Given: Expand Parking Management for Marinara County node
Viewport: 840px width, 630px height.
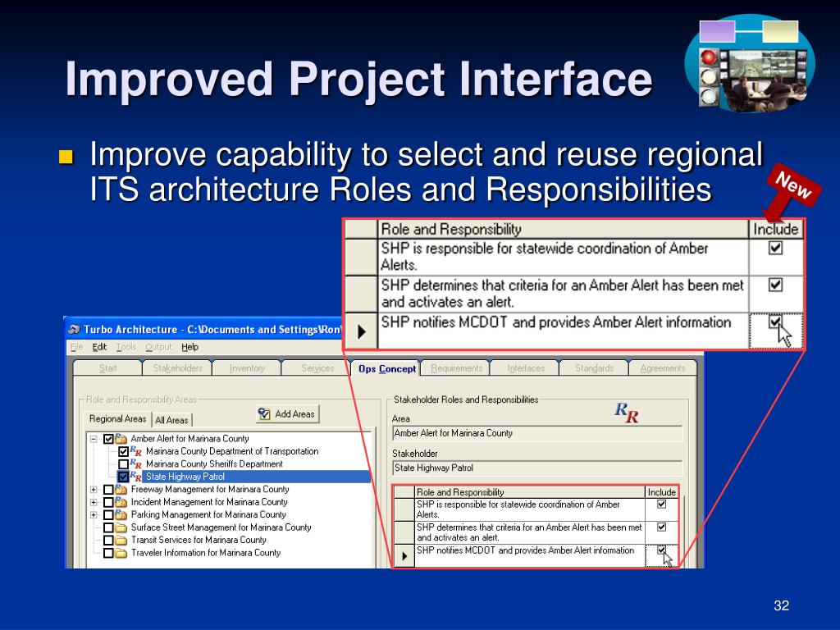Looking at the screenshot, I should click(x=94, y=515).
